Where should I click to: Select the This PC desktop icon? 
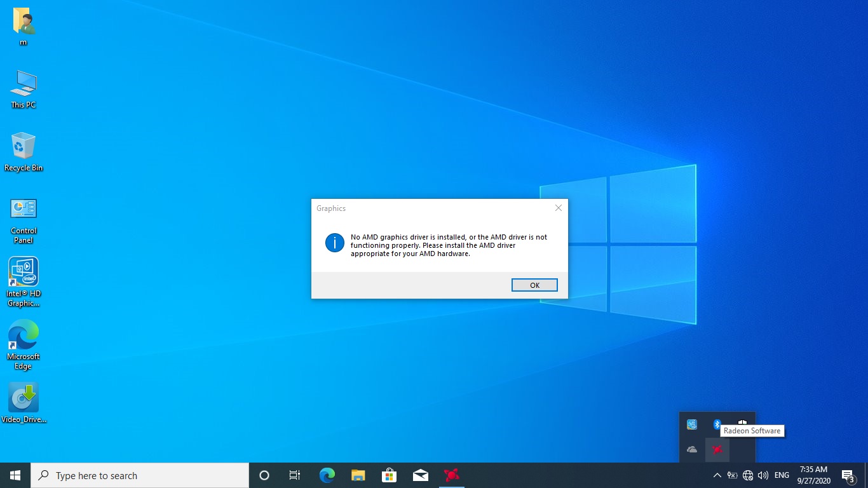coord(24,89)
